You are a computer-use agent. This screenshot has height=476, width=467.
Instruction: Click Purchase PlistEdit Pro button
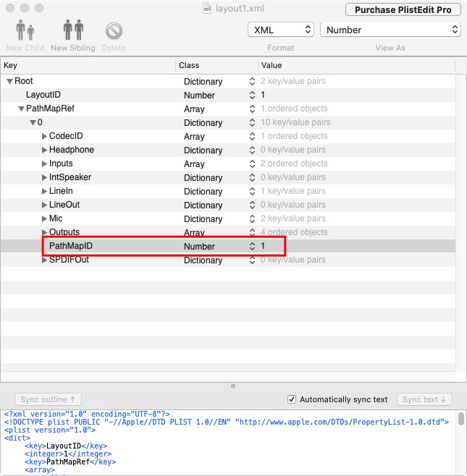pyautogui.click(x=403, y=9)
